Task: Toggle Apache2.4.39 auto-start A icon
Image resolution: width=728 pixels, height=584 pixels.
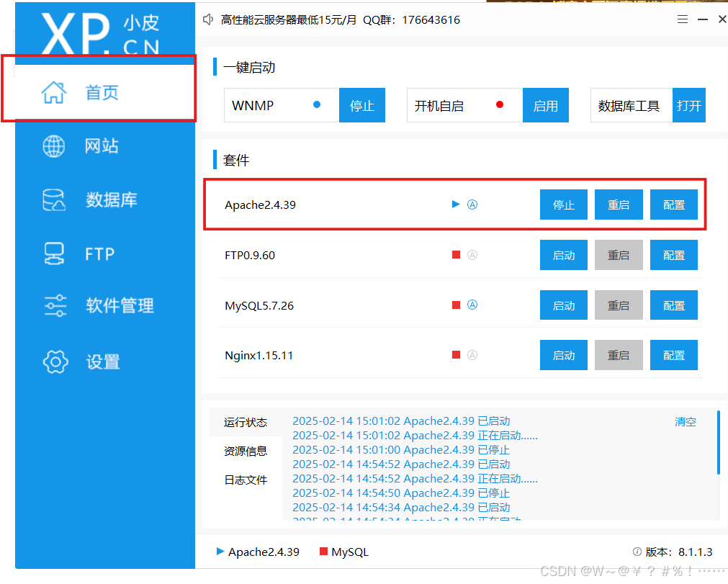Action: [472, 205]
